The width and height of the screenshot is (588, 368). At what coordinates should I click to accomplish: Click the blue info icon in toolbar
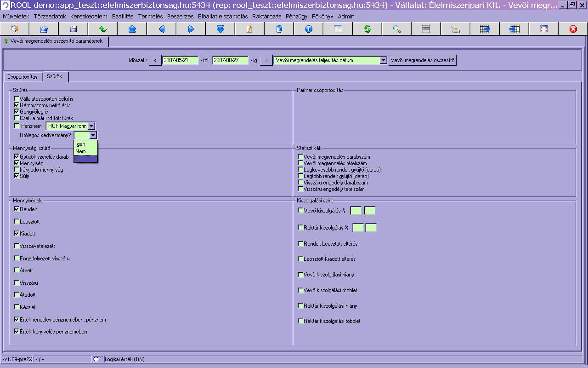[308, 29]
